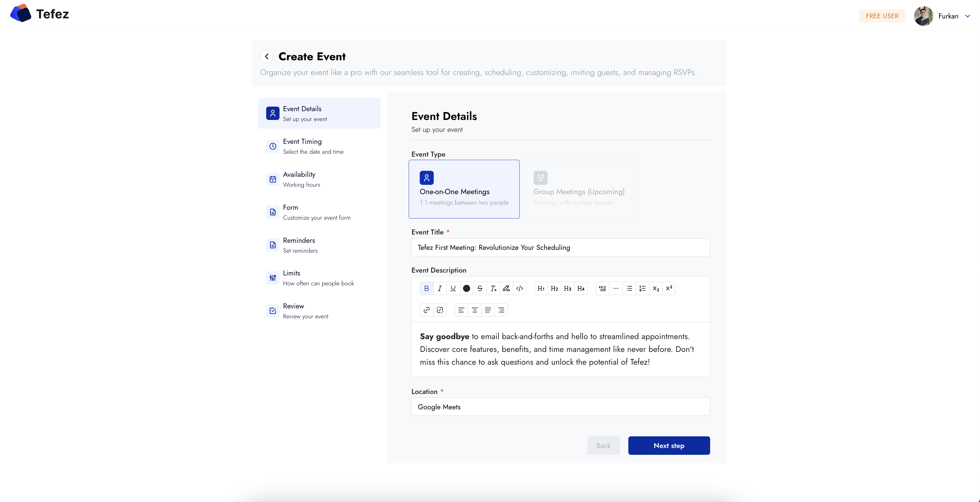This screenshot has width=980, height=502.
Task: Open the Furkan account dropdown chevron
Action: click(x=968, y=16)
